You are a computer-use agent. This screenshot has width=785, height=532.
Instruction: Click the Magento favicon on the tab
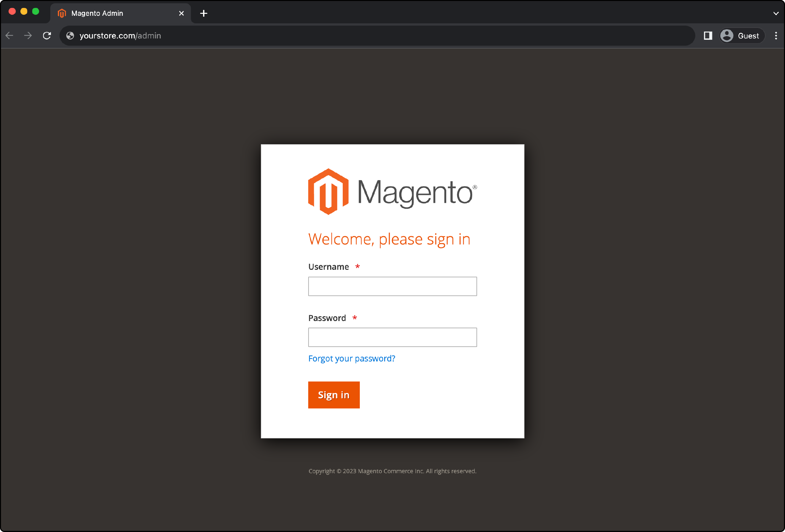pos(62,13)
